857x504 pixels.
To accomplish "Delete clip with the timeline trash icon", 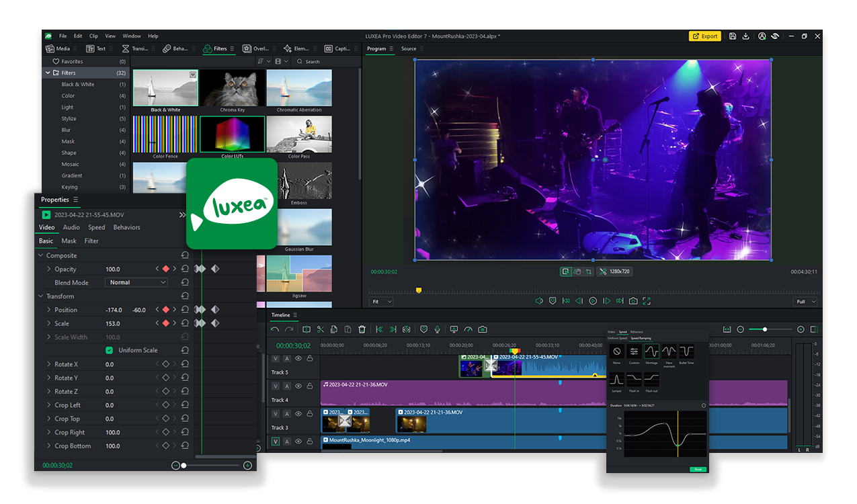I will 362,329.
